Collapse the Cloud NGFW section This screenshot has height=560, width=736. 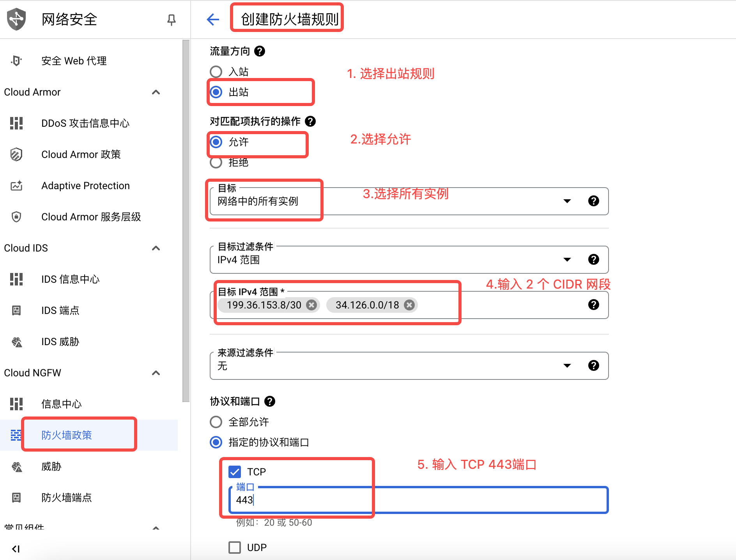[x=156, y=373]
